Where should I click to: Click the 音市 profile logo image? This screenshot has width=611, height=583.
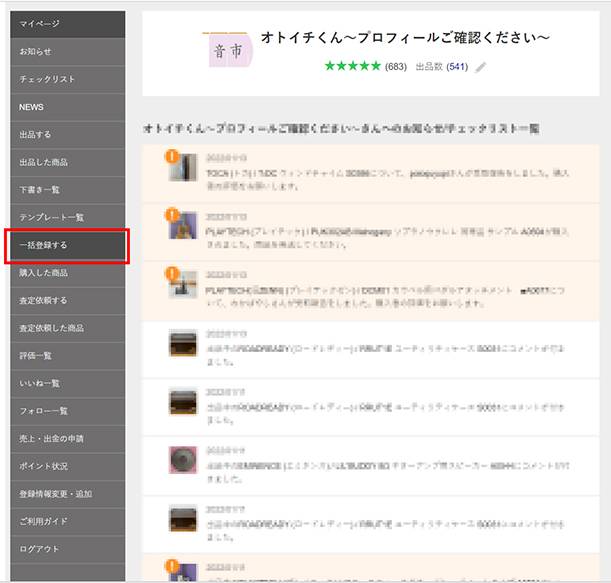pos(226,50)
